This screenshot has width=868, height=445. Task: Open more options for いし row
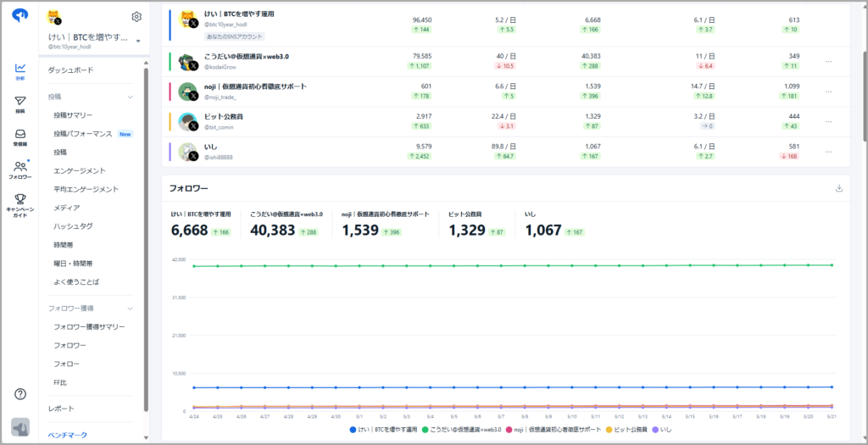click(829, 152)
